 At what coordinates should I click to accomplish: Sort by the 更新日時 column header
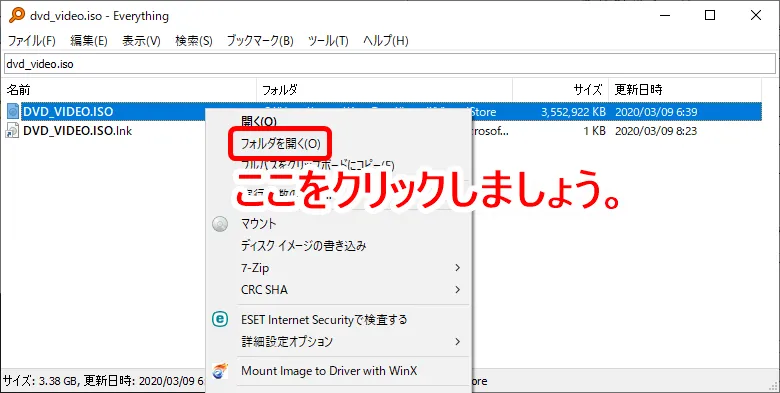[x=685, y=90]
